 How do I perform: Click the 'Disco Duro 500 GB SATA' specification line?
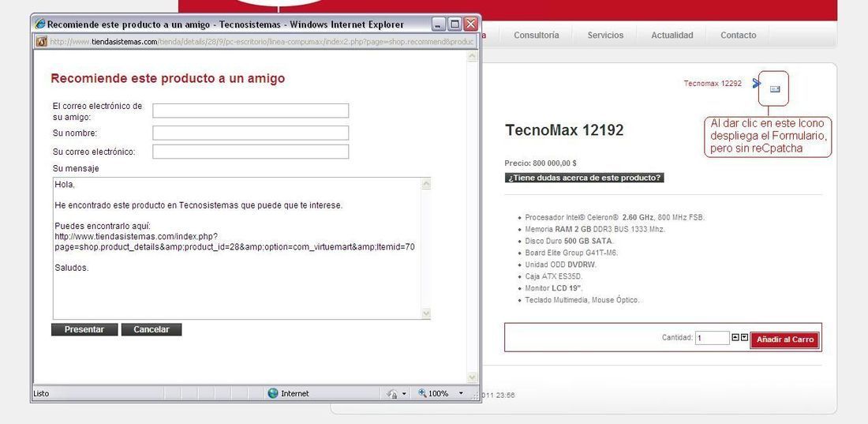tap(569, 241)
